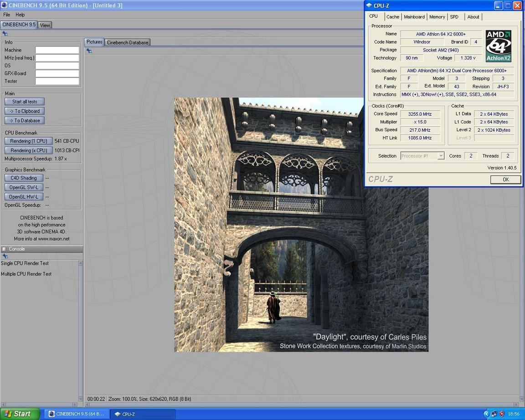
Task: Click the Version 1.40.5 label
Action: pyautogui.click(x=502, y=168)
